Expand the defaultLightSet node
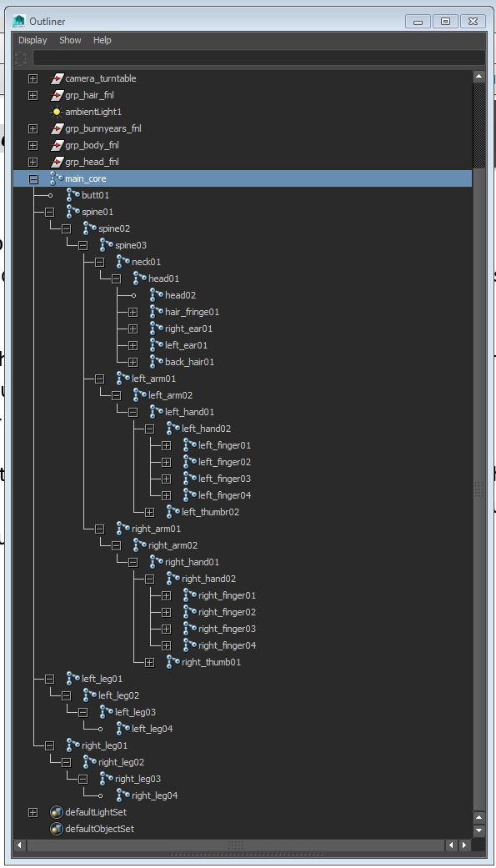Image resolution: width=496 pixels, height=868 pixels. point(33,812)
